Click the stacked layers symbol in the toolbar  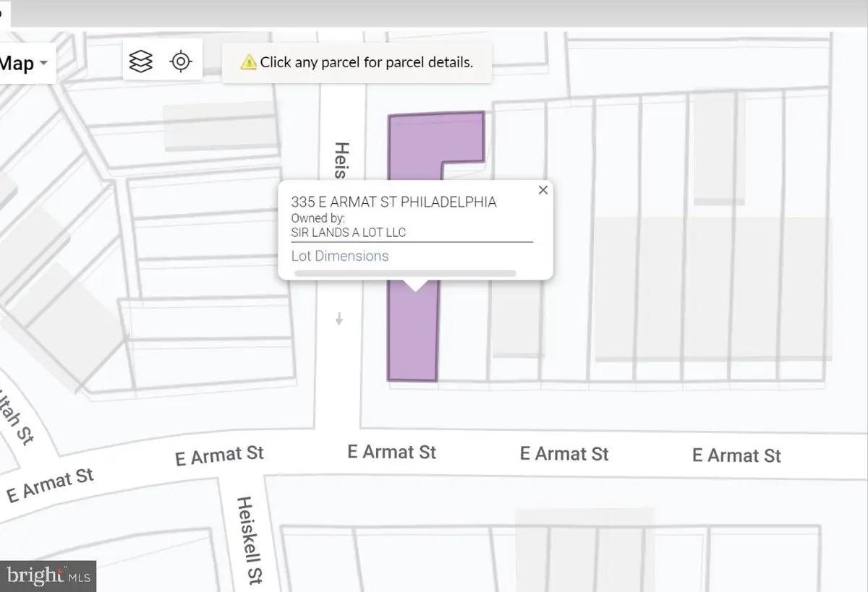(140, 61)
